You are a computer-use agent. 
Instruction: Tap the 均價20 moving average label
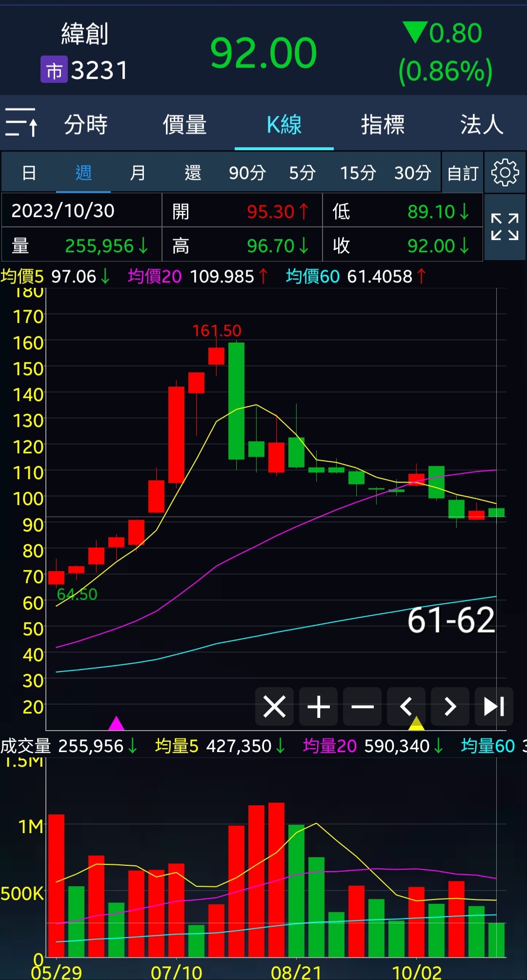(x=155, y=277)
